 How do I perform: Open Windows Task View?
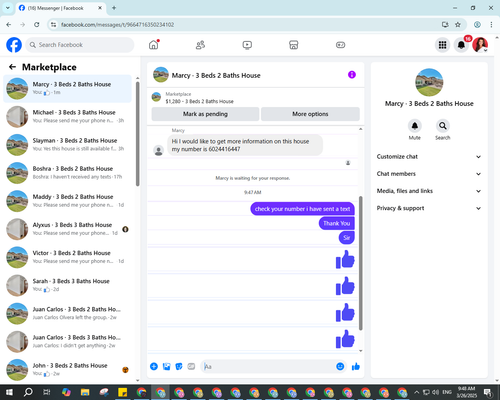(x=47, y=392)
